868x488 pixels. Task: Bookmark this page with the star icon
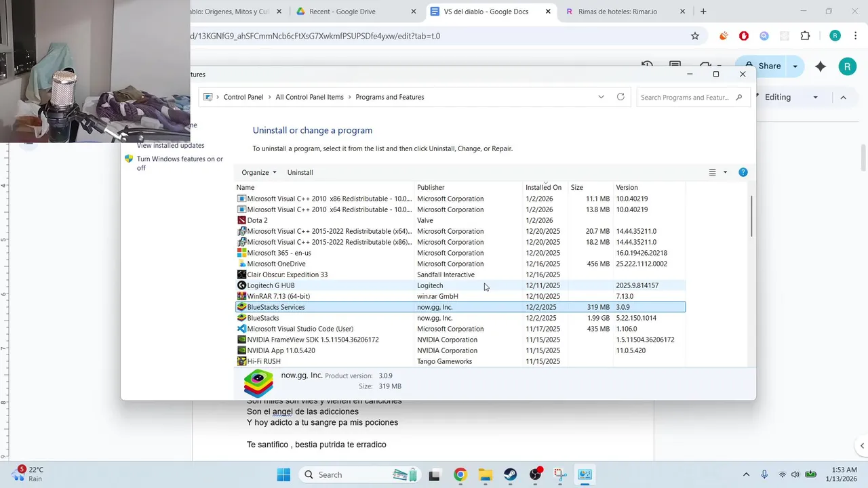[x=695, y=36]
